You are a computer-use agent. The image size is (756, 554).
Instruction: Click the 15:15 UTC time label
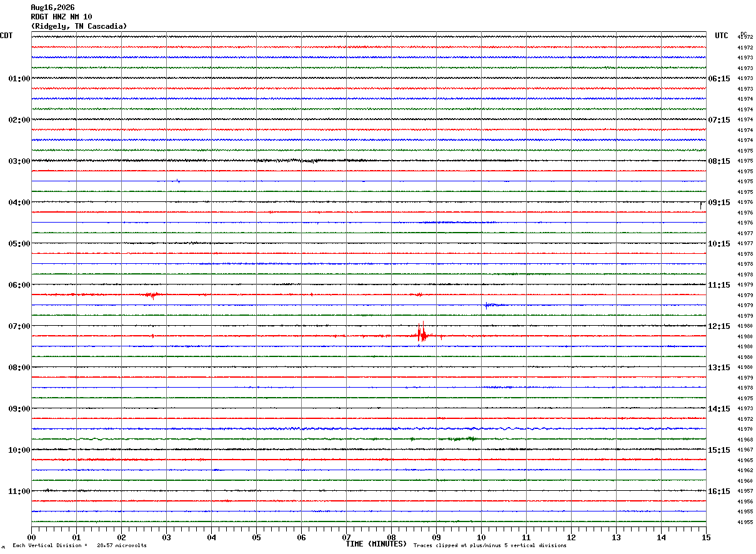click(x=719, y=450)
